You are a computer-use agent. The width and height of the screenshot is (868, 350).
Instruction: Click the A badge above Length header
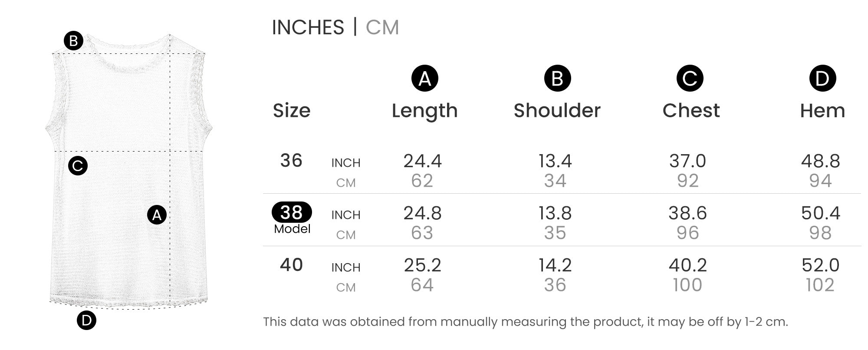point(424,79)
